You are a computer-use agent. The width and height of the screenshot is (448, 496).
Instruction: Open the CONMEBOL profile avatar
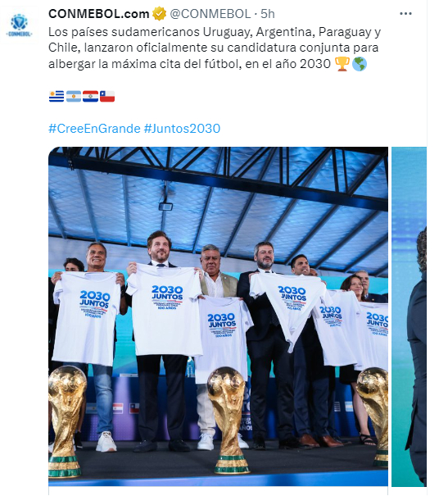(20, 25)
